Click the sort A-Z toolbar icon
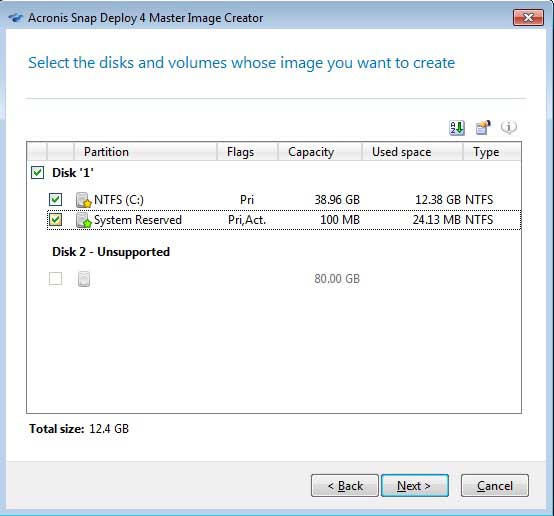The width and height of the screenshot is (554, 516). point(457,128)
